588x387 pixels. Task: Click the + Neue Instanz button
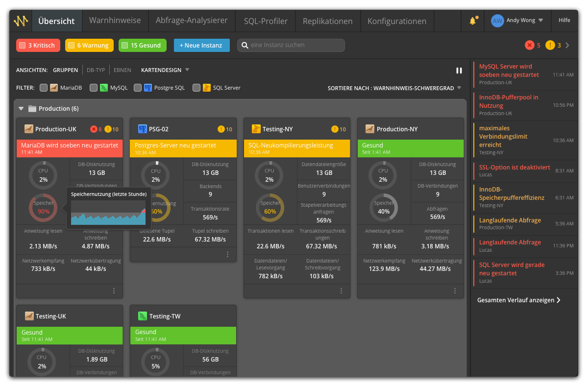202,46
